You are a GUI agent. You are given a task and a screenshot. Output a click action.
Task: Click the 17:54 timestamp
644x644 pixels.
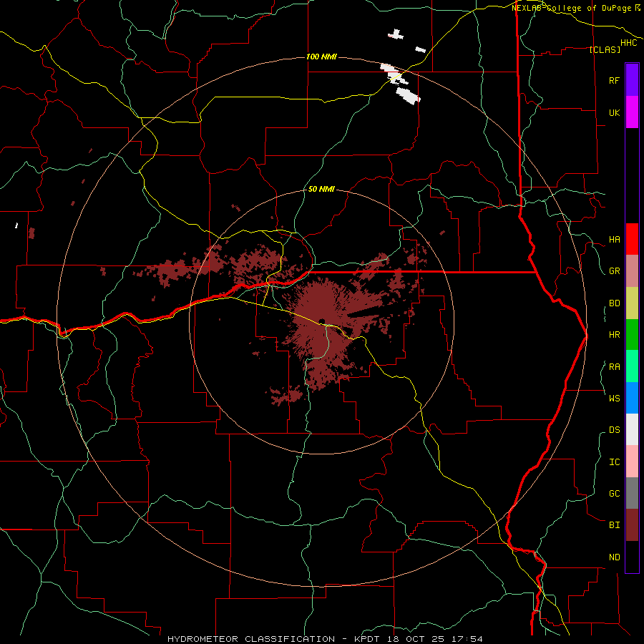[x=466, y=639]
